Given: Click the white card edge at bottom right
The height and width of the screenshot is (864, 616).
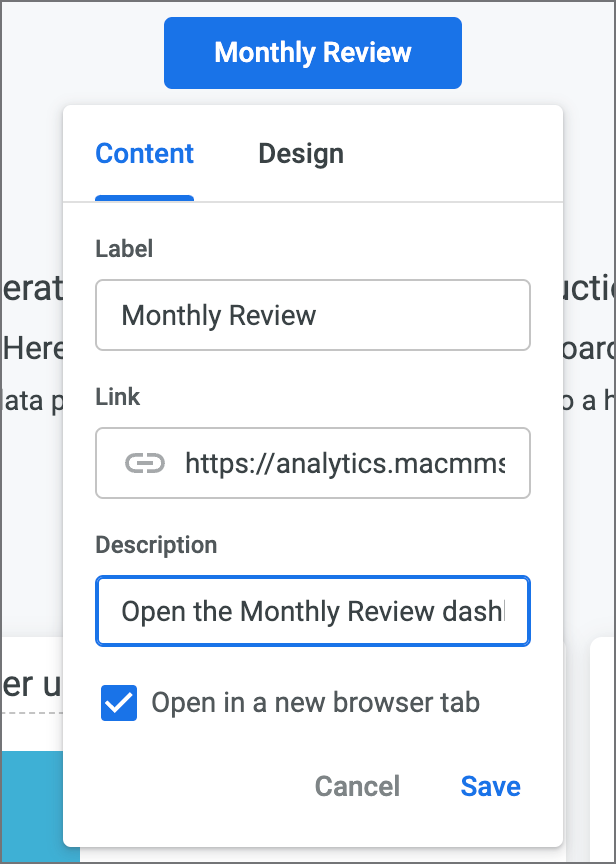Looking at the screenshot, I should click(x=602, y=750).
